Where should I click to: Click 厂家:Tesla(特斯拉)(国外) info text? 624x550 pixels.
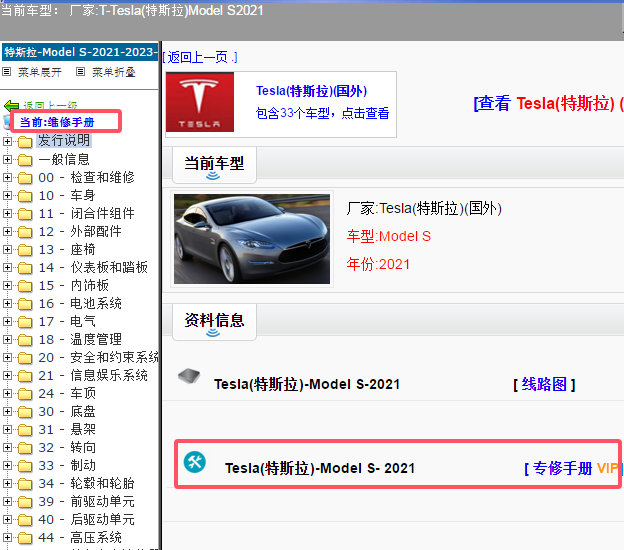click(x=424, y=209)
